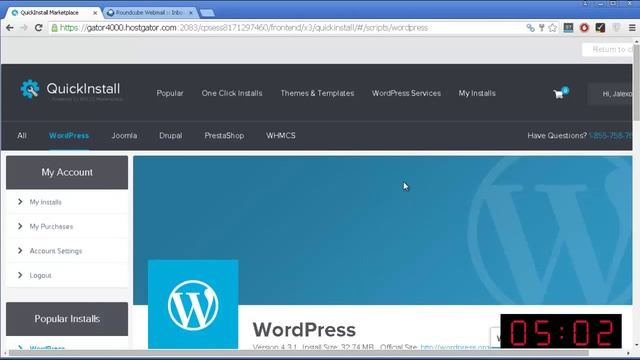
Task: Click the Logout sidebar link
Action: coord(40,276)
